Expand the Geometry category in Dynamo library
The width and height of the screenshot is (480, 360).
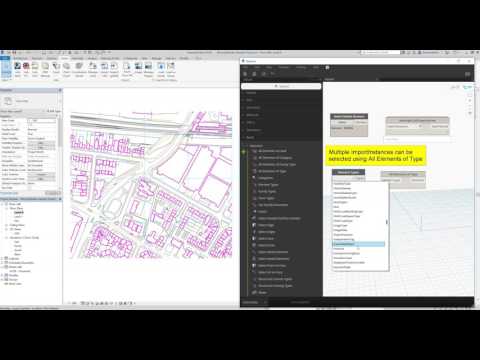click(x=253, y=108)
